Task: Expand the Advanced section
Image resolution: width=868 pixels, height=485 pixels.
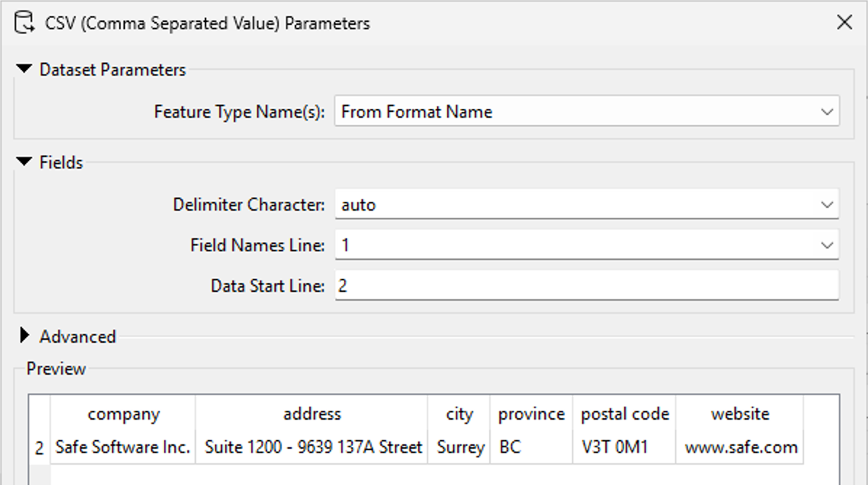Action: tap(22, 336)
